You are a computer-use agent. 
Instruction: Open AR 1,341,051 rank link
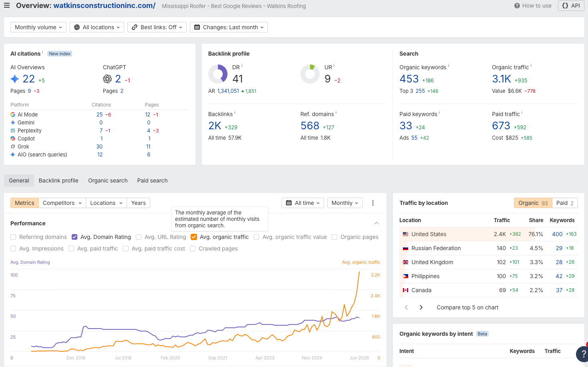pyautogui.click(x=228, y=91)
